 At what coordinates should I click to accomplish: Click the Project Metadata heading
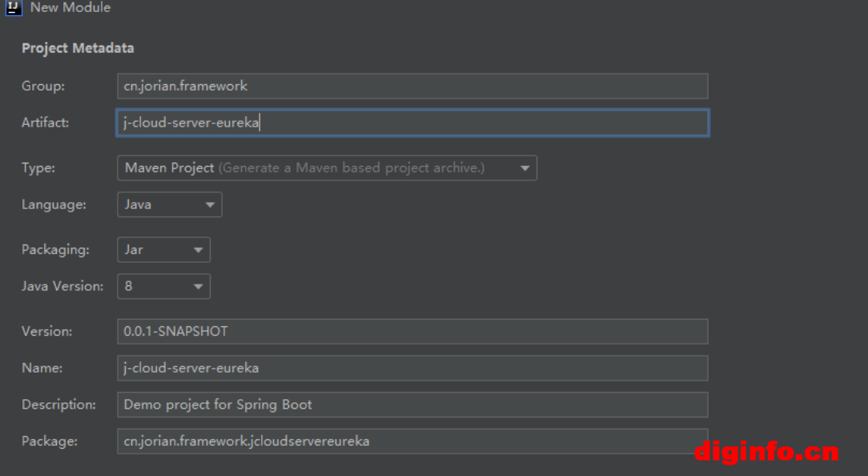coord(78,48)
